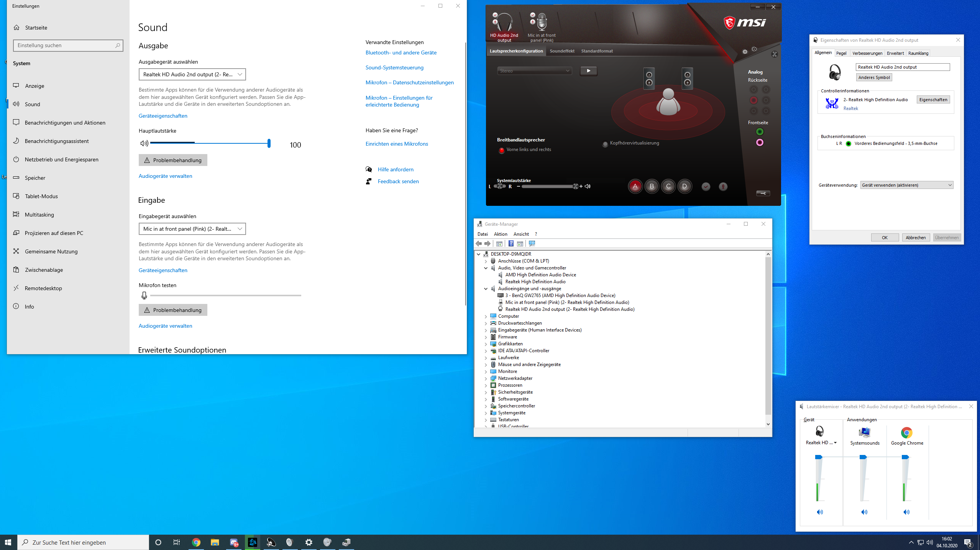Screen dimensions: 980x550
Task: Open the Ausgabegerät auswählen dropdown
Action: click(192, 74)
